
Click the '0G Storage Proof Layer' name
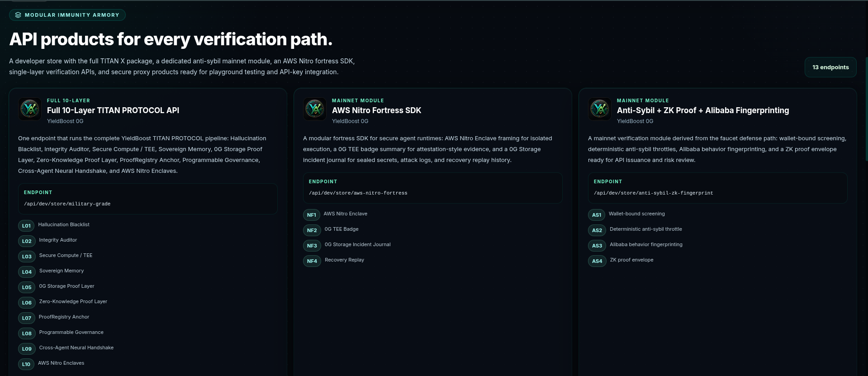pos(67,286)
